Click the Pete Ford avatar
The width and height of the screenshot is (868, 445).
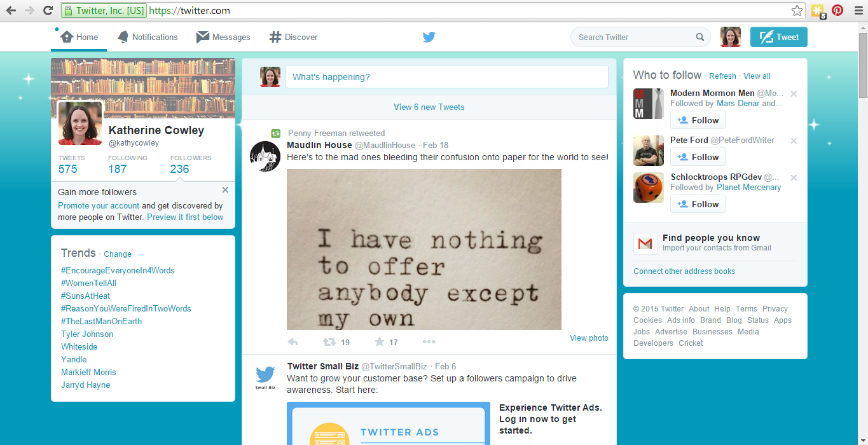click(649, 151)
